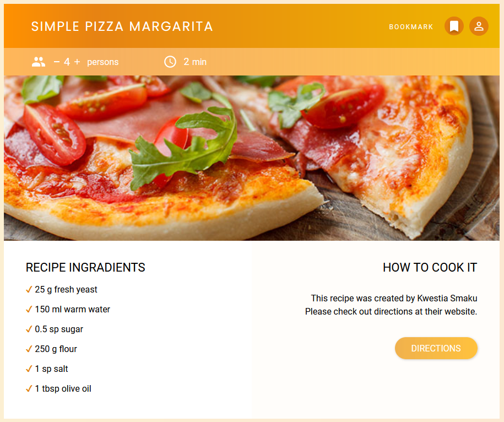Select the recipe title text
The height and width of the screenshot is (422, 504).
[122, 26]
